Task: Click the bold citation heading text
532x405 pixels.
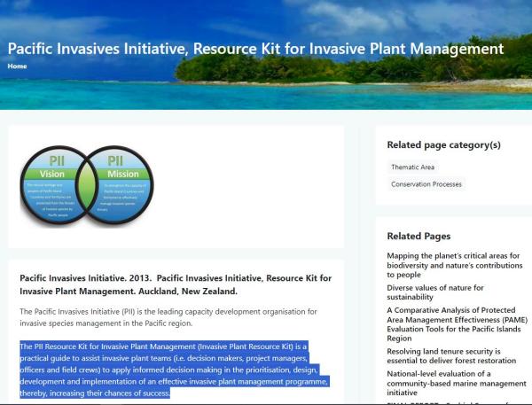Action: pyautogui.click(x=176, y=284)
